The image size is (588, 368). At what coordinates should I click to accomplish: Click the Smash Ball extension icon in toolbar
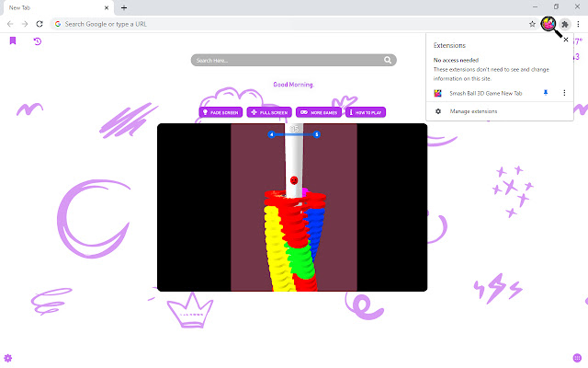[x=548, y=24]
